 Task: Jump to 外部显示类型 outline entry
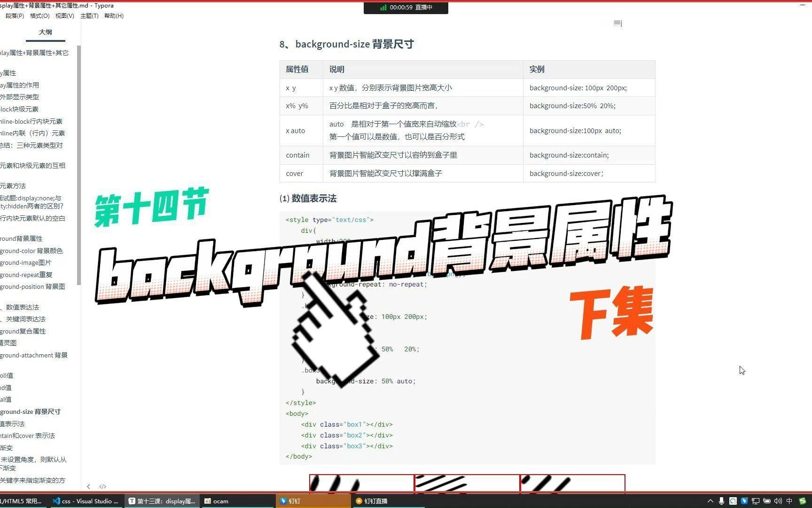tap(19, 97)
